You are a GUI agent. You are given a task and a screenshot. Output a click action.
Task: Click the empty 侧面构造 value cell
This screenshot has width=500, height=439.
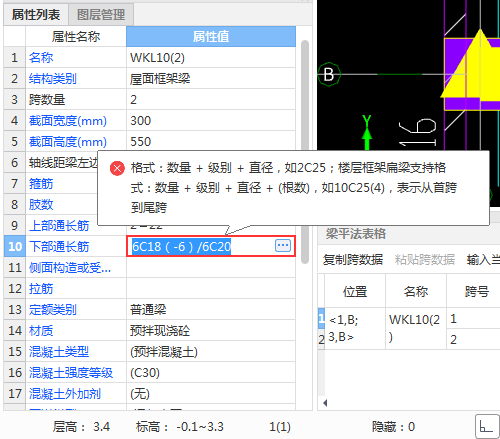point(211,268)
